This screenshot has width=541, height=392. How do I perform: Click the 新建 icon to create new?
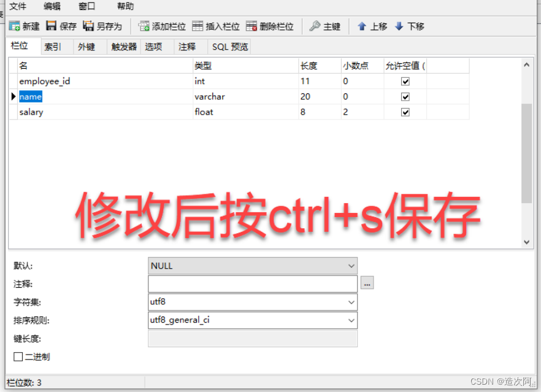24,26
